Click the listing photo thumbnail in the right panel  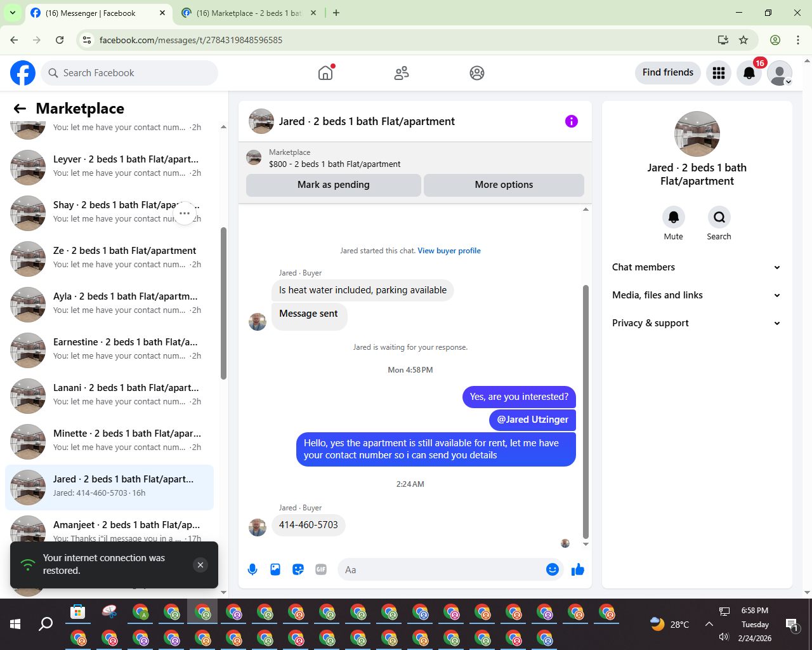pos(697,134)
